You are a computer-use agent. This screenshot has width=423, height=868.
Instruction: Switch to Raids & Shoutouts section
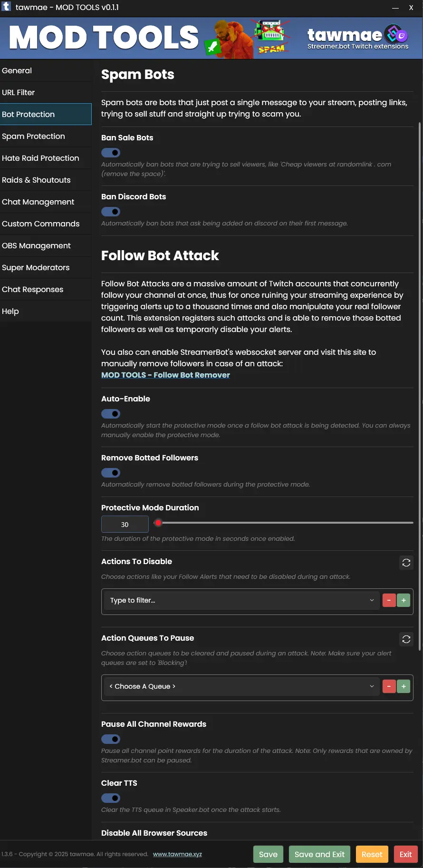46,180
